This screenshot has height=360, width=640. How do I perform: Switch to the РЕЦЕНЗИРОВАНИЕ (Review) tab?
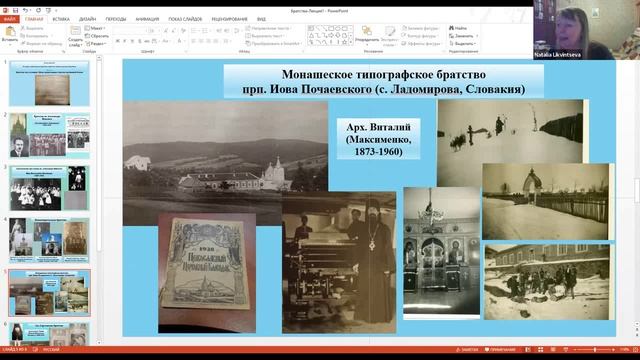[229, 19]
